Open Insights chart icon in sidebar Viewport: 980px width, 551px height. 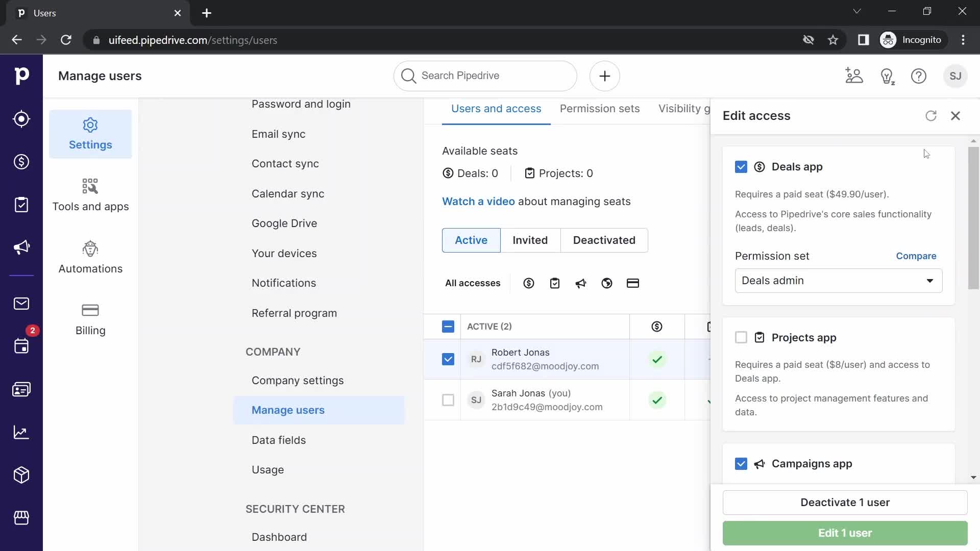(x=21, y=432)
